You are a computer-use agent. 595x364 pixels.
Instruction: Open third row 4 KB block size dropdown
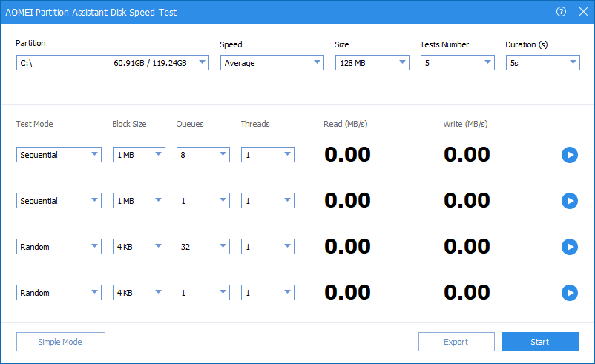(139, 247)
